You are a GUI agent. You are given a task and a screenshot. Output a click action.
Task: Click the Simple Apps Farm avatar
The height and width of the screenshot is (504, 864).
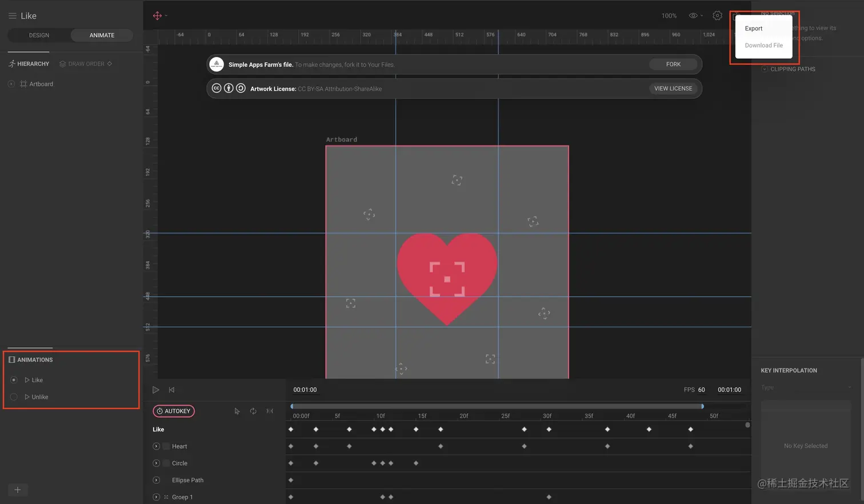click(217, 64)
